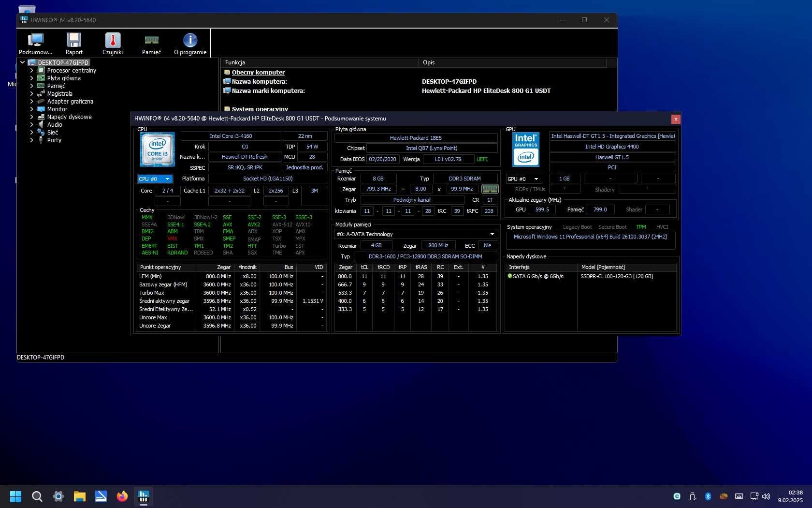Click the SSDPR-CL100-120-G3 drive entry
Screen dimensions: 812x508
click(x=616, y=276)
